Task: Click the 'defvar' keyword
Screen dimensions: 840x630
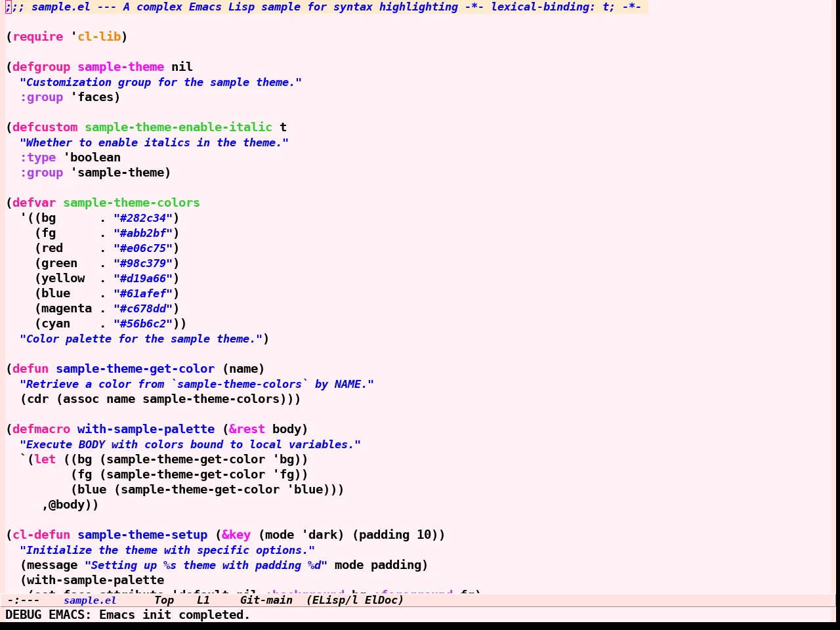Action: click(x=34, y=203)
